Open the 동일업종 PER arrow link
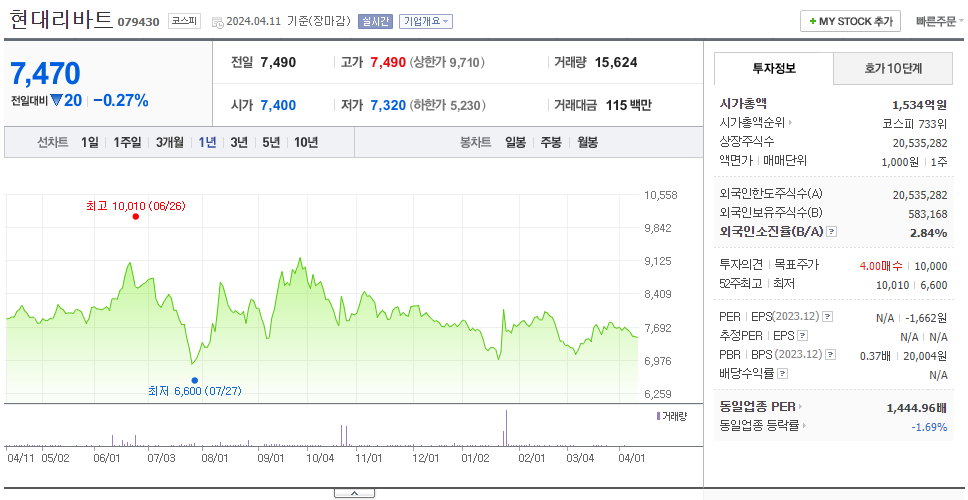This screenshot has height=500, width=968. coord(801,407)
